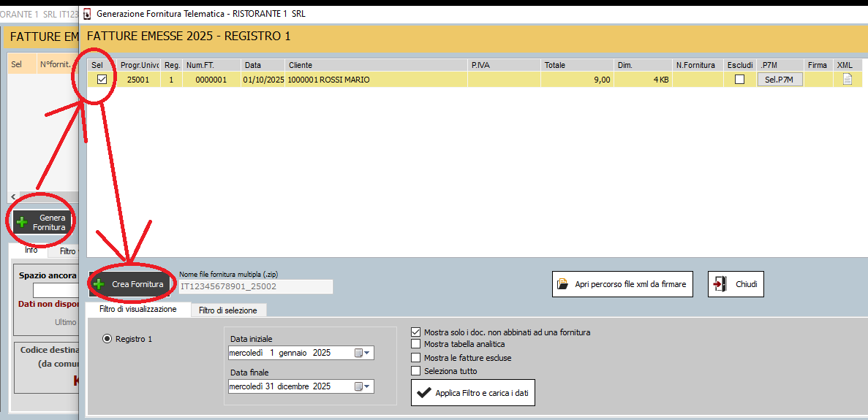
Task: Click the app icon in window title bar
Action: (88, 13)
